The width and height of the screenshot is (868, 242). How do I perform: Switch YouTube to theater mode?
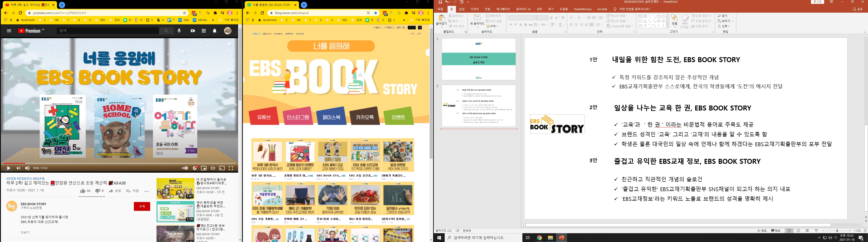[213, 168]
